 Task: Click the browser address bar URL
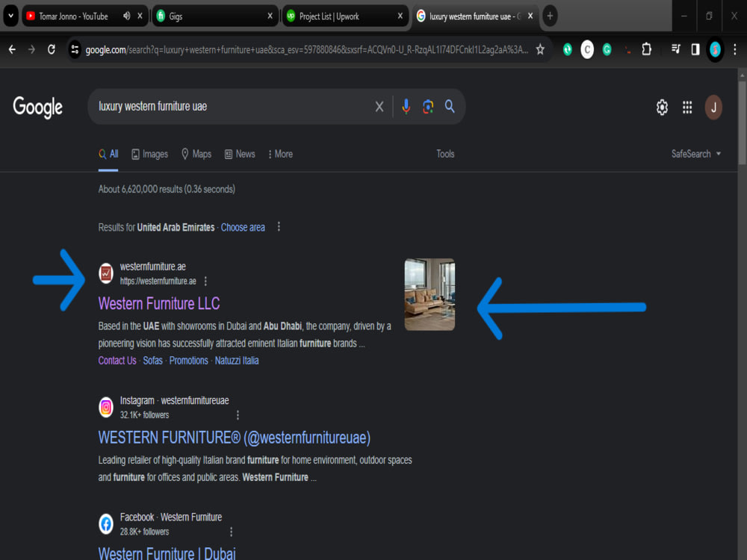click(307, 49)
